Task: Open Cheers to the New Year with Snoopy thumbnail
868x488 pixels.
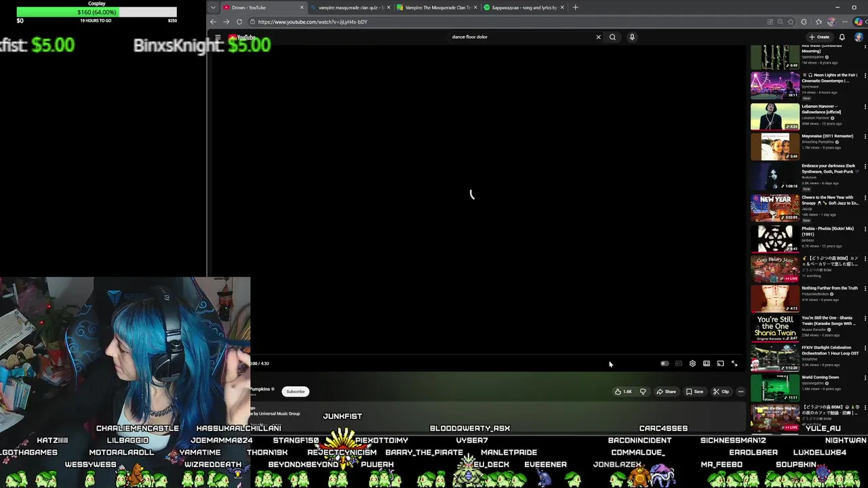Action: coord(774,207)
